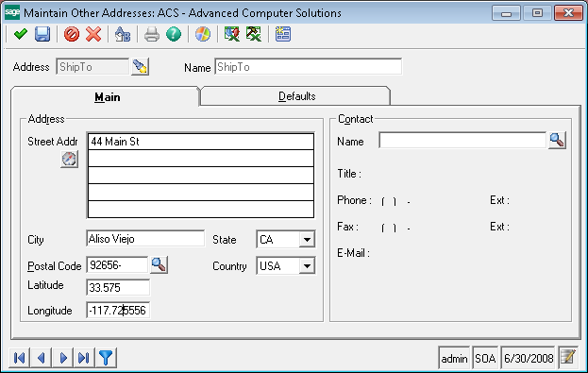The height and width of the screenshot is (373, 588).
Task: Go to last record navigation arrow
Action: tap(84, 358)
